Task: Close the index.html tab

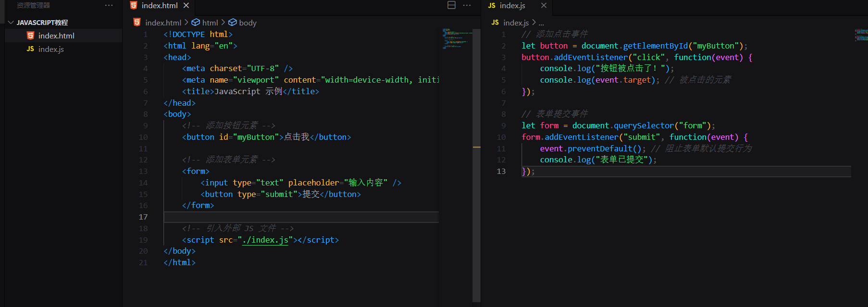Action: [186, 5]
